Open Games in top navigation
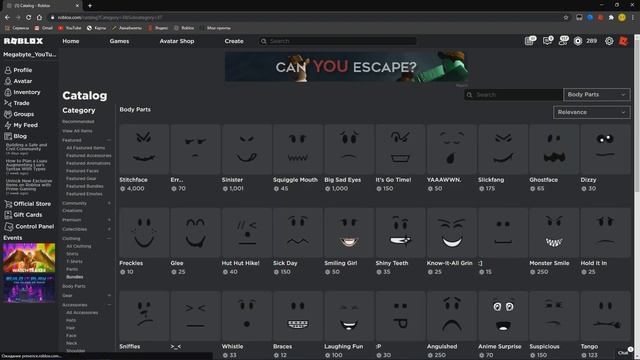This screenshot has height=360, width=640. [119, 41]
